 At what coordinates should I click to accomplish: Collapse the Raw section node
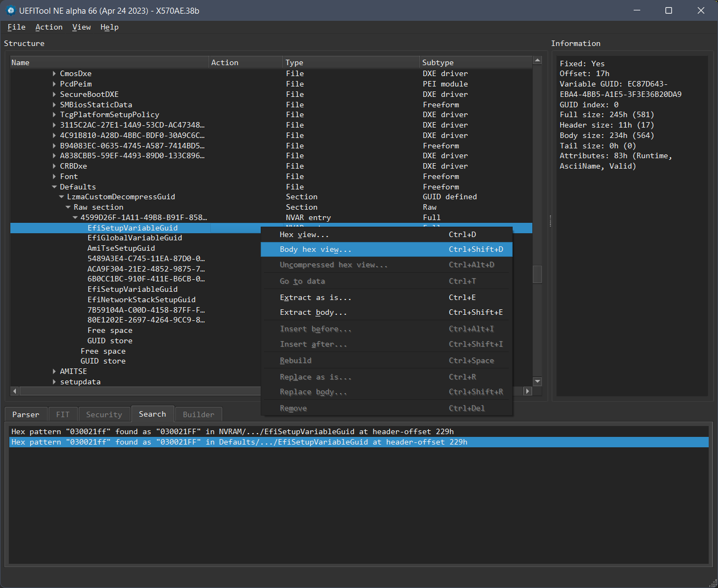68,207
